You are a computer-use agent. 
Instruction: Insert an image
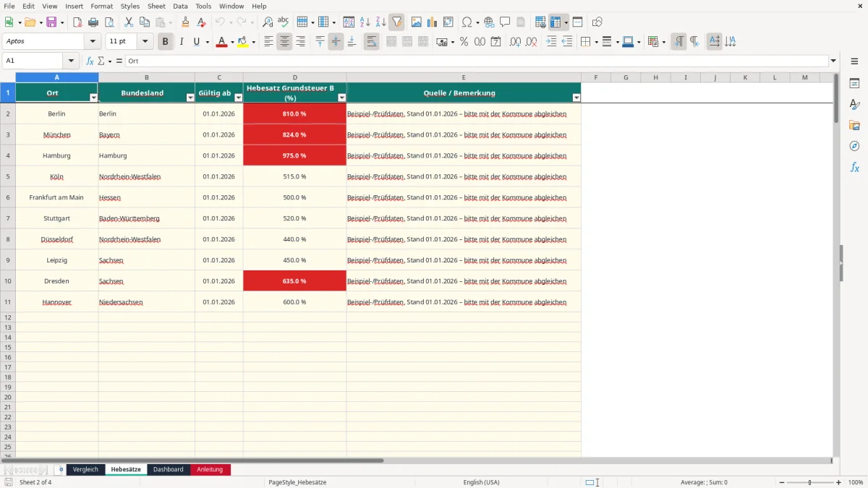(x=417, y=22)
